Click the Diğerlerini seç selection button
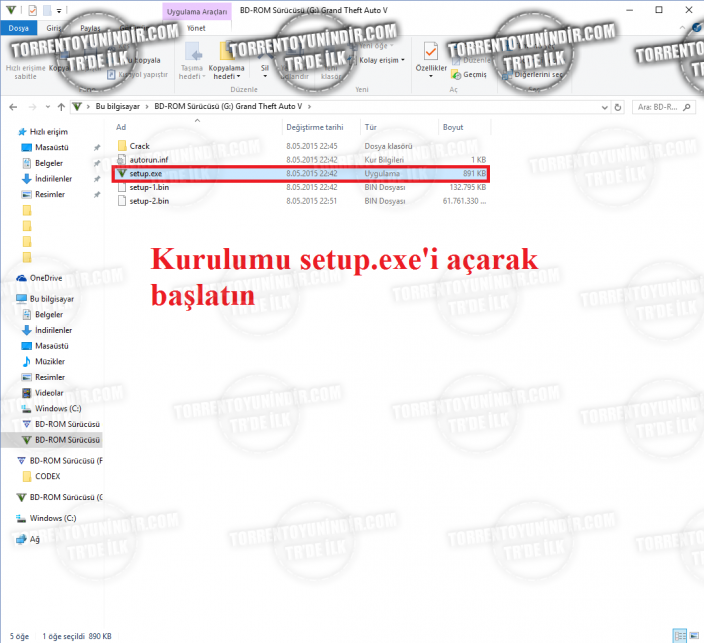Image resolution: width=704 pixels, height=643 pixels. point(533,75)
